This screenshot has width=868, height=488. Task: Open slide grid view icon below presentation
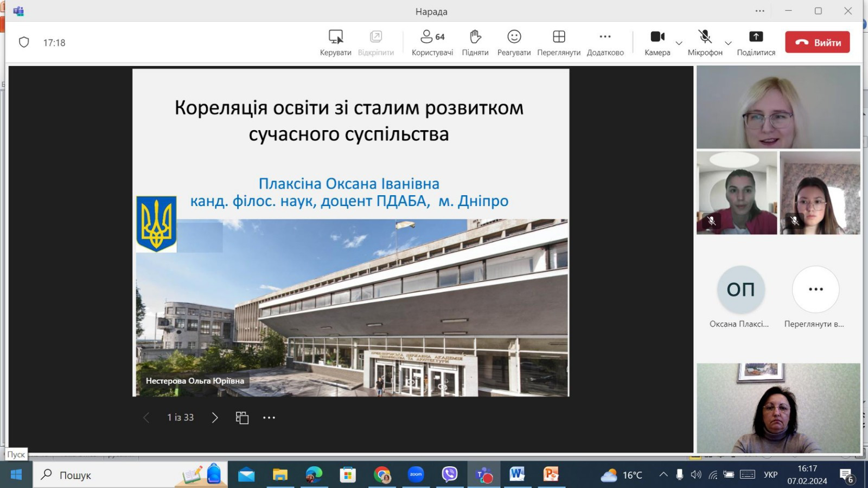click(242, 418)
